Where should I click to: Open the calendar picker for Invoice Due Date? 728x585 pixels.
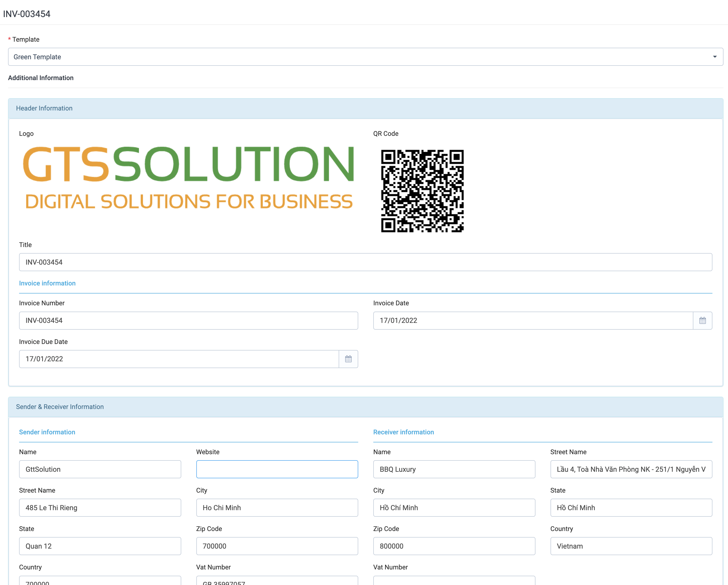[348, 359]
